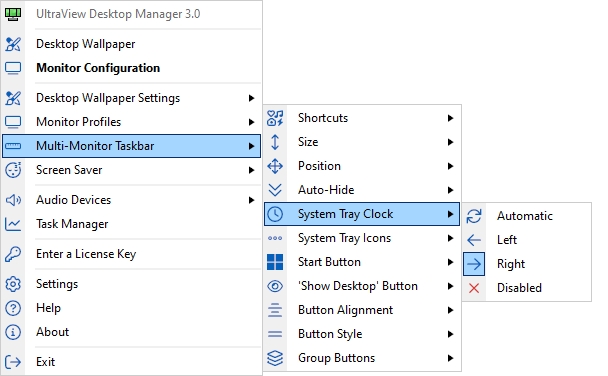Screen dimensions: 608x376
Task: Choose Enter a License Key
Action: tap(131, 254)
